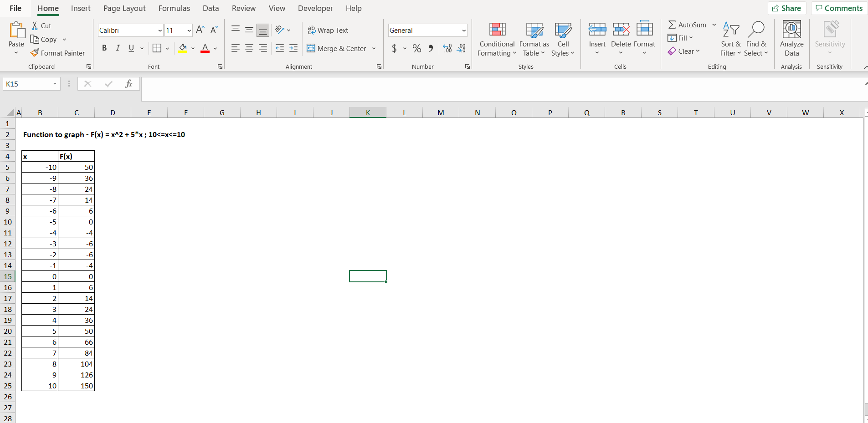Apply Percent Style formatting
This screenshot has width=868, height=423.
[417, 48]
